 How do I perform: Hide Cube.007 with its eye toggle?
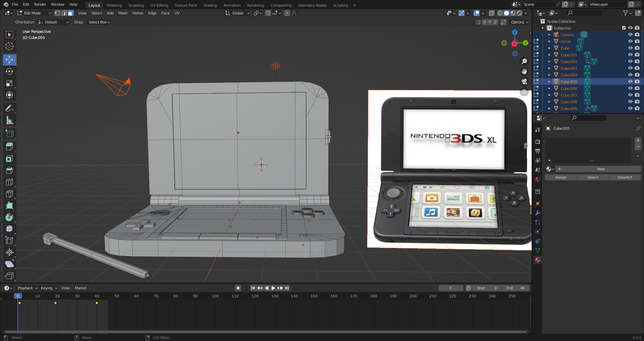click(x=630, y=95)
